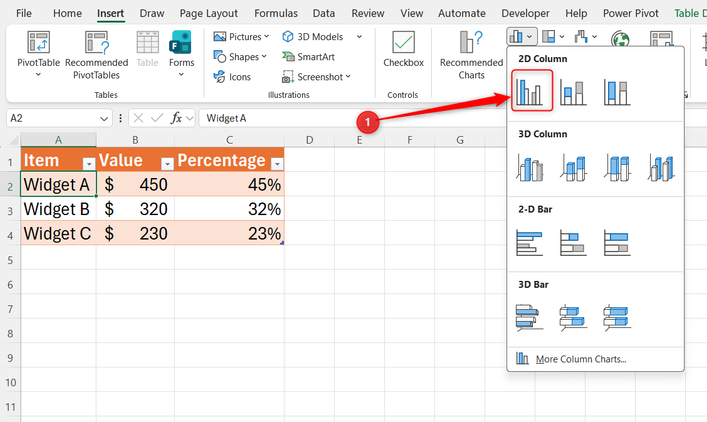The width and height of the screenshot is (707, 422).
Task: Pick the 2-D 100% Stacked Bar chart
Action: (617, 243)
